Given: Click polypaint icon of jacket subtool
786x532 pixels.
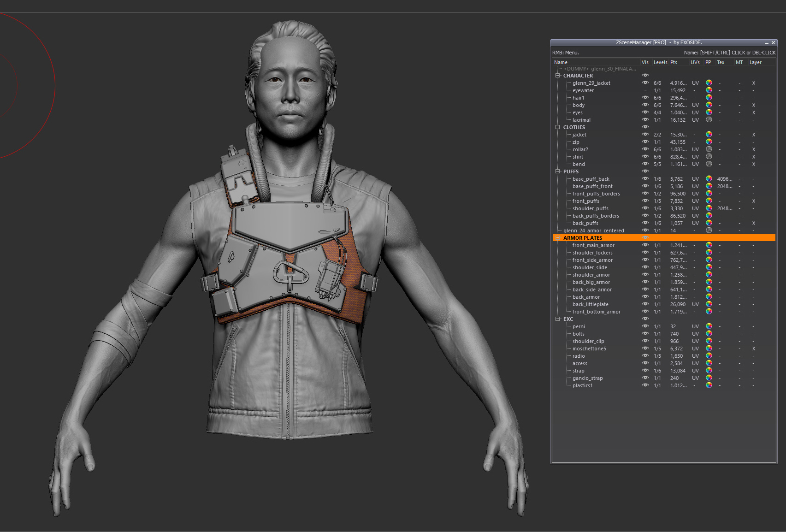Looking at the screenshot, I should [709, 135].
